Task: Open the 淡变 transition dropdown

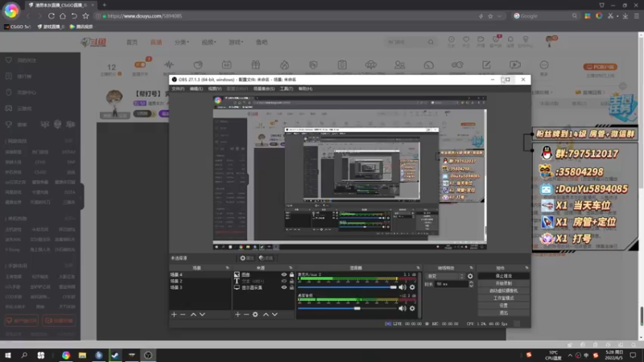Action: pos(446,276)
